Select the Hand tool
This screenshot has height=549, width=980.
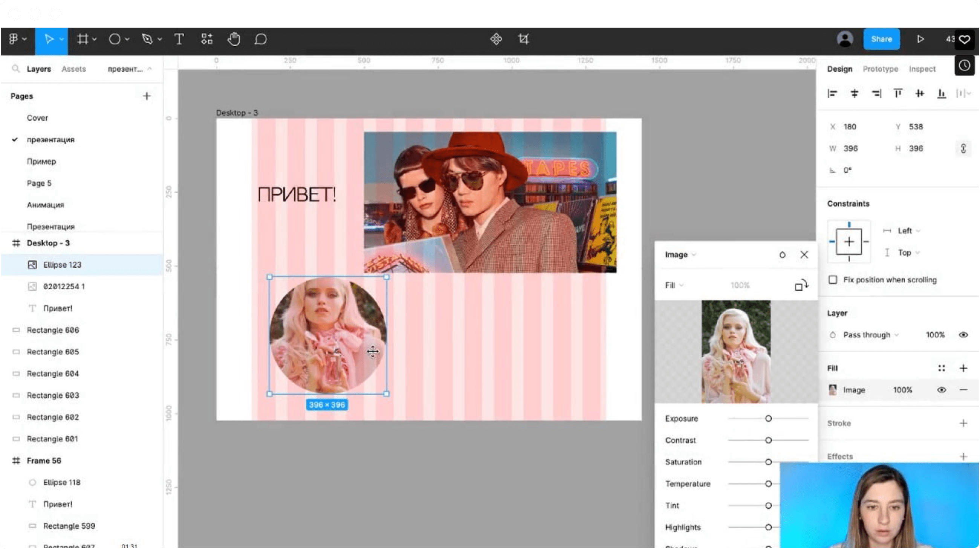point(234,39)
